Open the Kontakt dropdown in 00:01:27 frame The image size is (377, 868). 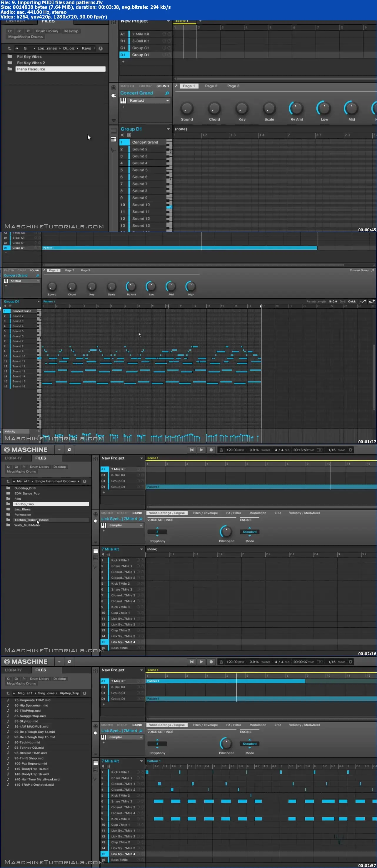click(x=38, y=281)
